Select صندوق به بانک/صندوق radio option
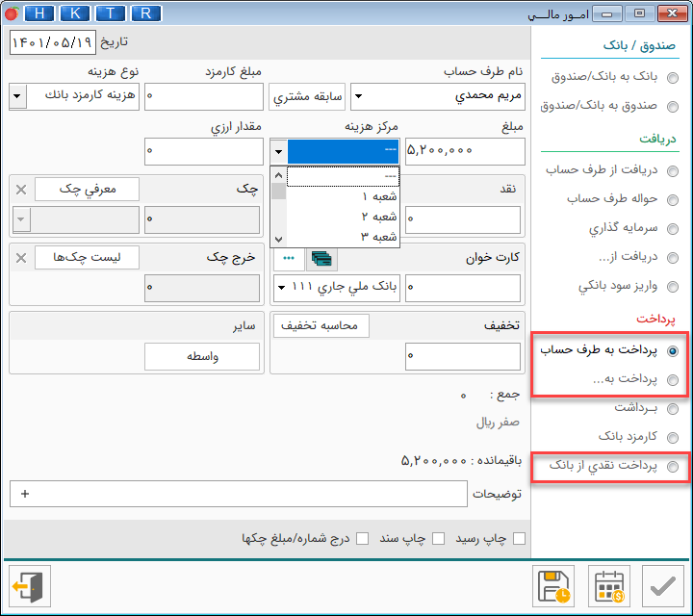Viewport: 693px width, 616px height. click(x=673, y=107)
